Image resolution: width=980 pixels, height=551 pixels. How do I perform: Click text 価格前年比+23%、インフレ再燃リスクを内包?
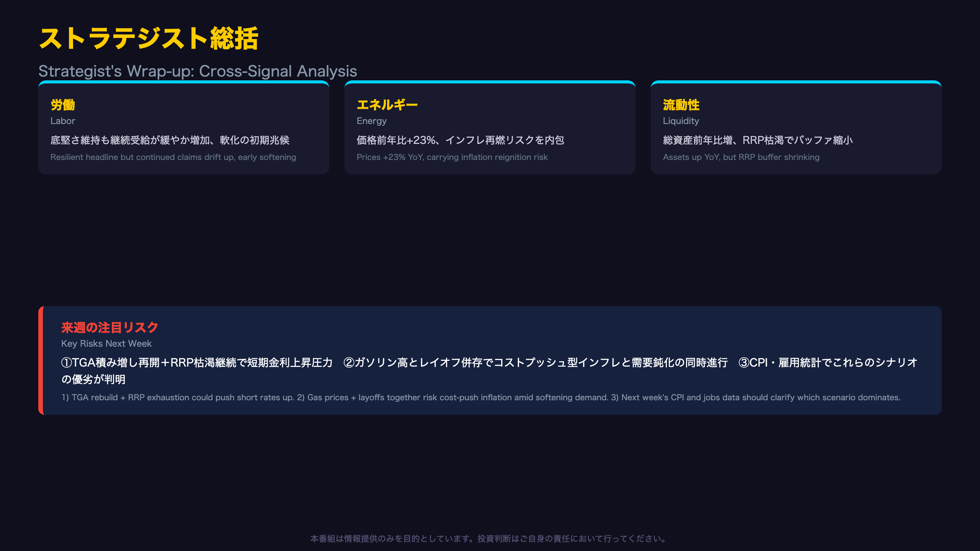461,140
